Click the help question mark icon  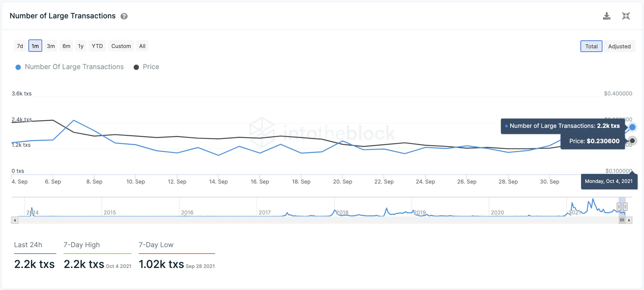(124, 16)
